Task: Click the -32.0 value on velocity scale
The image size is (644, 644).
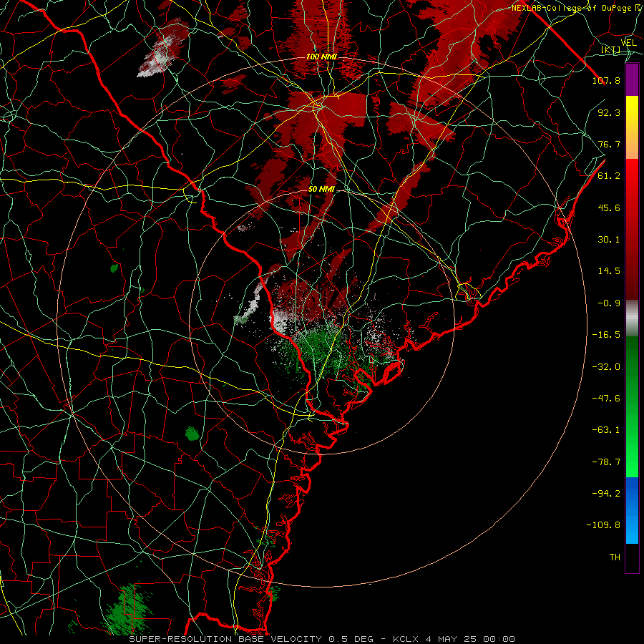Action: [x=606, y=367]
